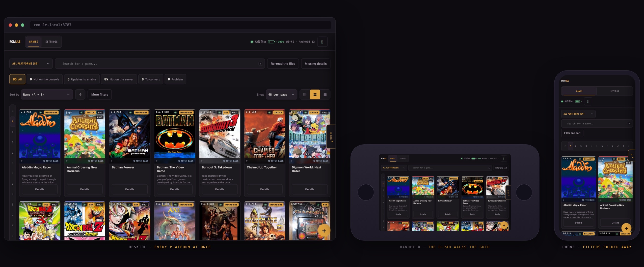Open the Sort by Name (A → Z) dropdown
The image size is (644, 267).
pyautogui.click(x=47, y=95)
